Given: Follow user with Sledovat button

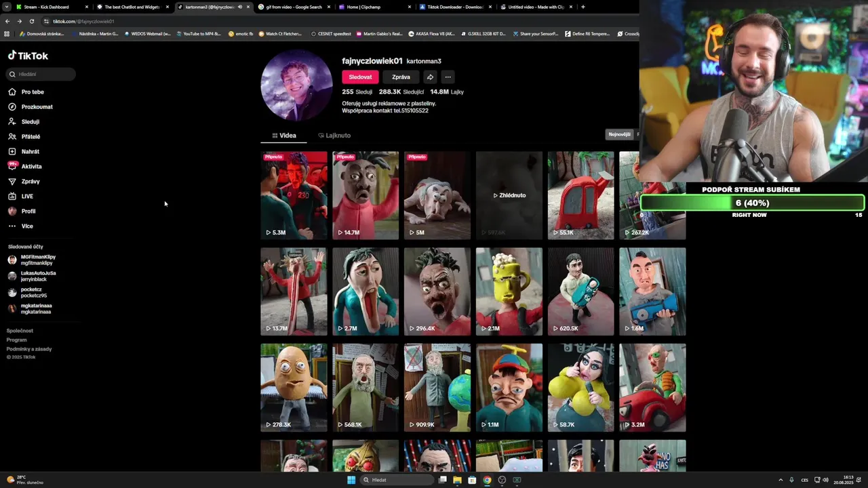Looking at the screenshot, I should click(360, 77).
